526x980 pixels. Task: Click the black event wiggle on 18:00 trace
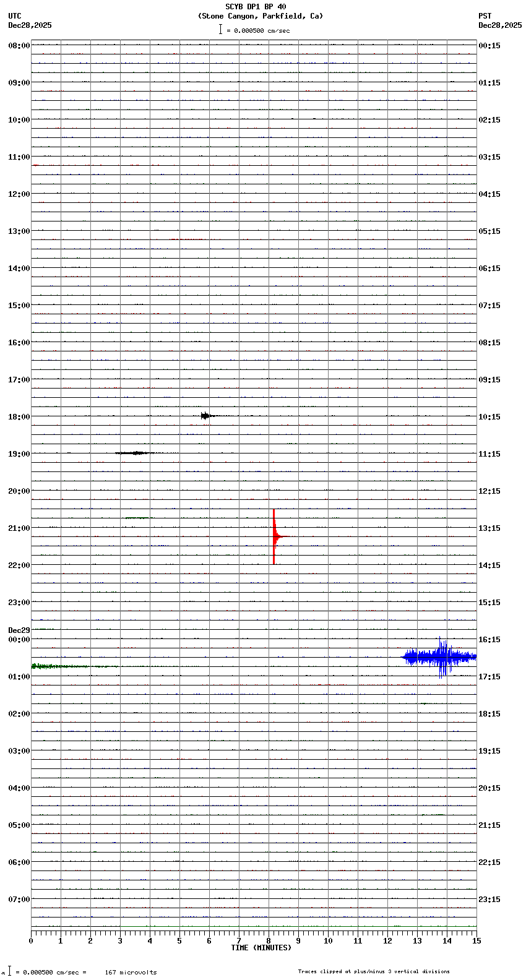(x=206, y=416)
